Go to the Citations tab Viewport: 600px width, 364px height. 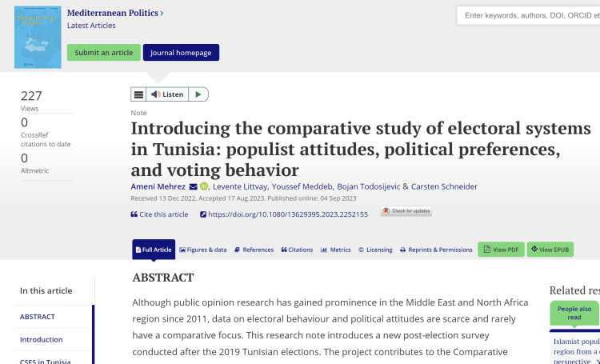[297, 250]
